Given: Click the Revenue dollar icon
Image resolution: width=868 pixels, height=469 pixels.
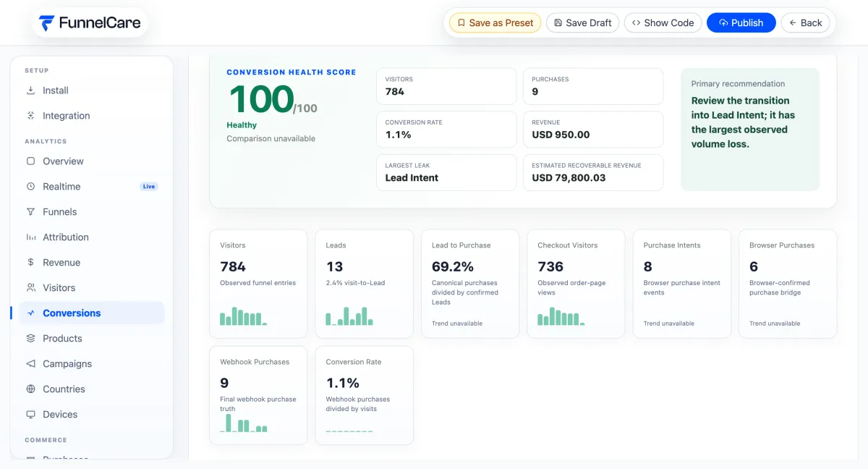Looking at the screenshot, I should tap(30, 263).
